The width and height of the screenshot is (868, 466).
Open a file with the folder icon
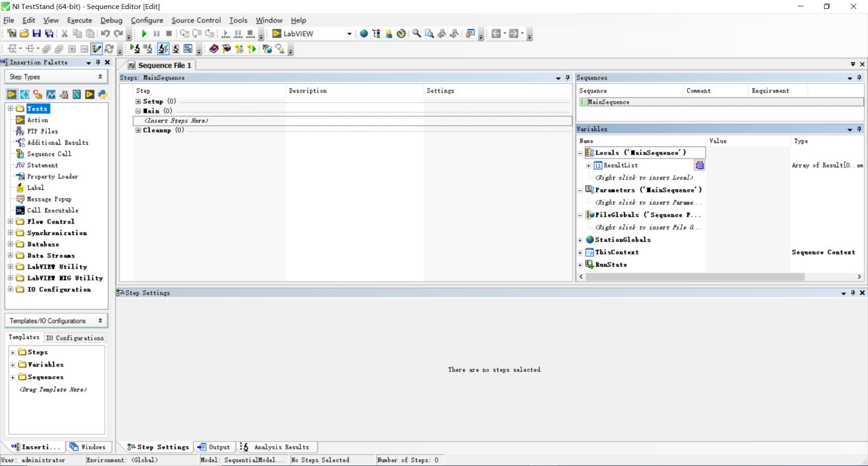coord(24,34)
